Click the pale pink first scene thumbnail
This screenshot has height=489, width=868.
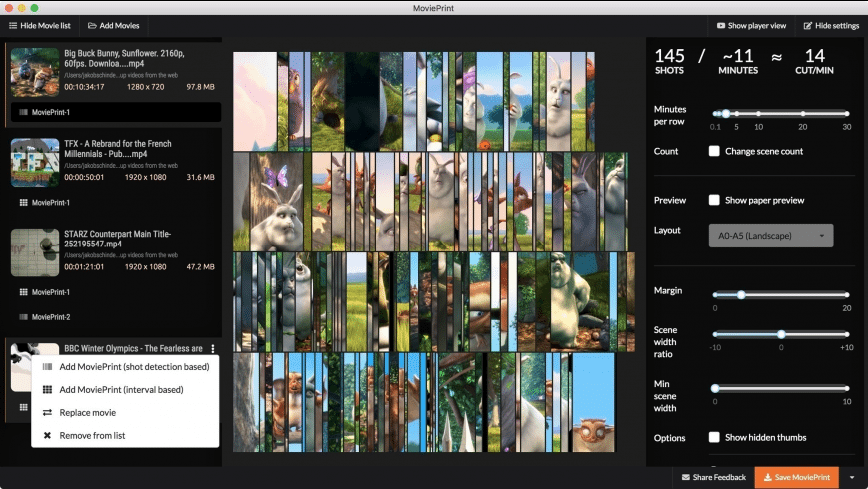(255, 102)
